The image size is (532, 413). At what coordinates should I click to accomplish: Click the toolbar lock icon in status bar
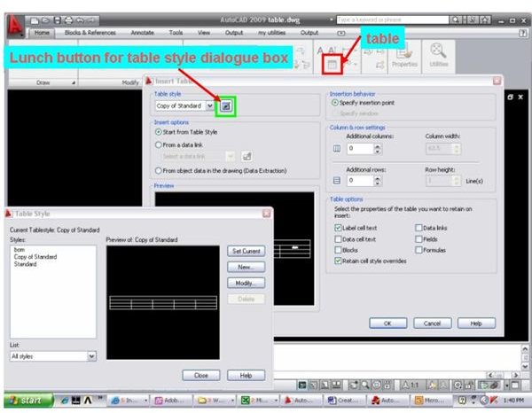469,385
